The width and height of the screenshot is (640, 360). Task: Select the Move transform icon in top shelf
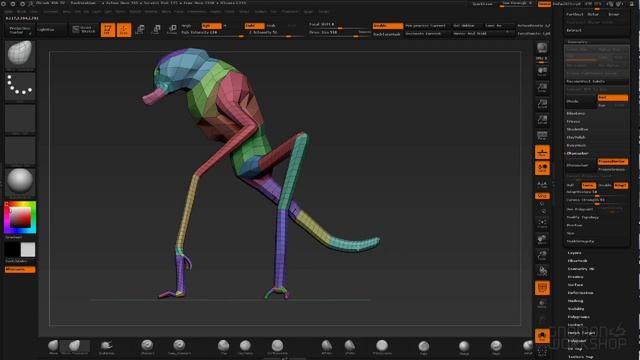(140, 30)
